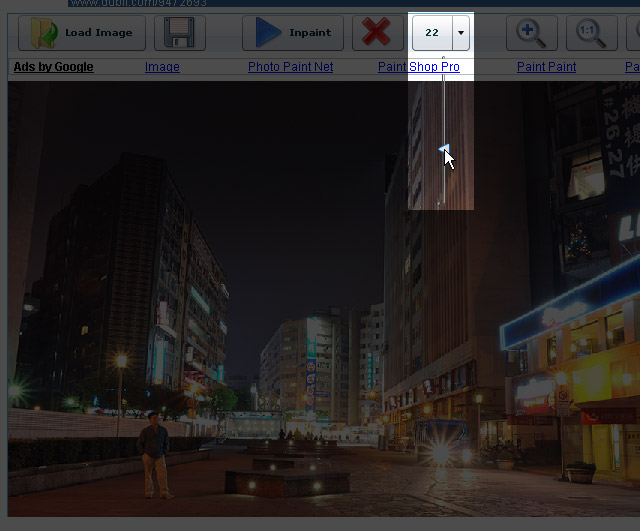The image size is (640, 531).
Task: Zoom in with the plus magnifier icon
Action: [531, 33]
